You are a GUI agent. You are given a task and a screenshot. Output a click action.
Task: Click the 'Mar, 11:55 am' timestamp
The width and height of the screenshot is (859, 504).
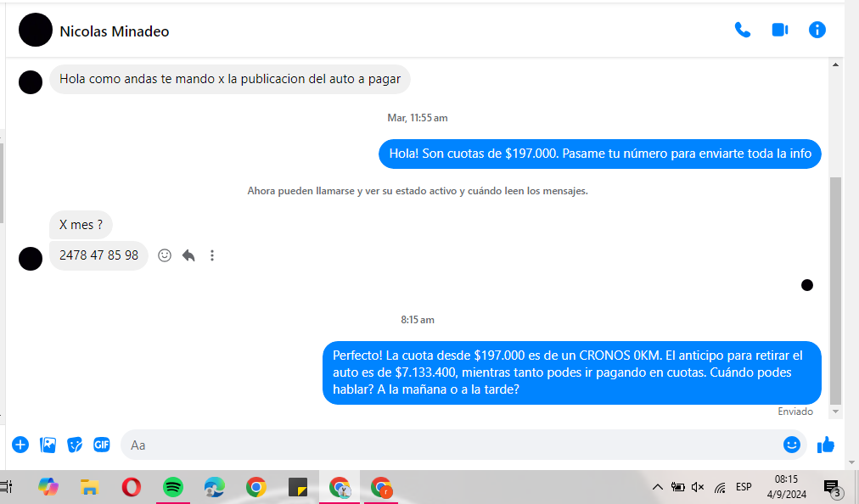pyautogui.click(x=418, y=118)
